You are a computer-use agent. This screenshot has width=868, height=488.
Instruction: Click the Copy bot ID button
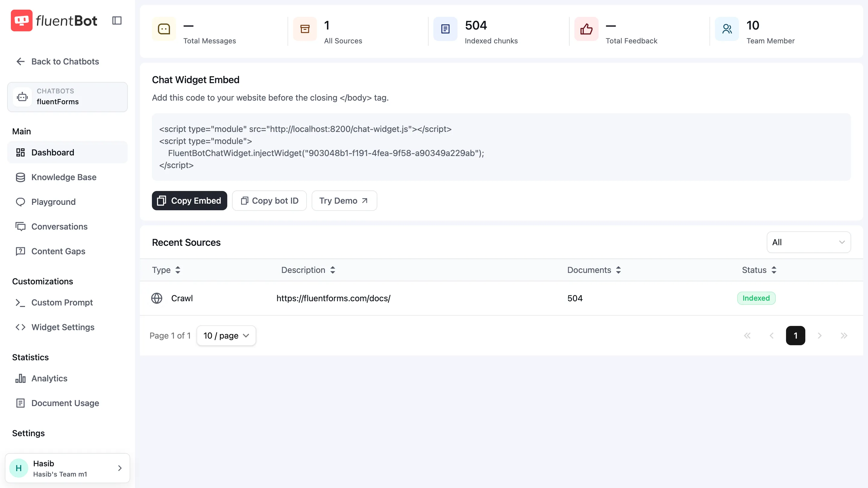click(x=269, y=201)
